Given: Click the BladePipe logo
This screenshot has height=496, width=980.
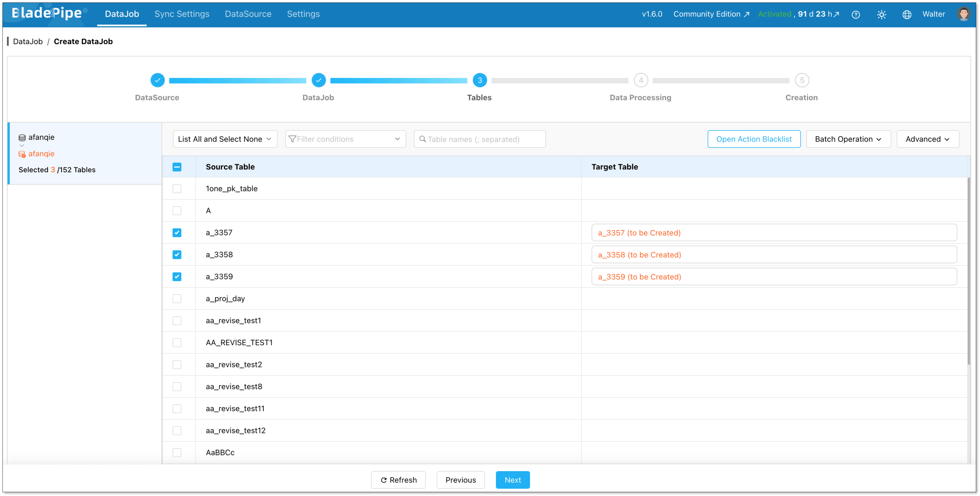Looking at the screenshot, I should 48,14.
